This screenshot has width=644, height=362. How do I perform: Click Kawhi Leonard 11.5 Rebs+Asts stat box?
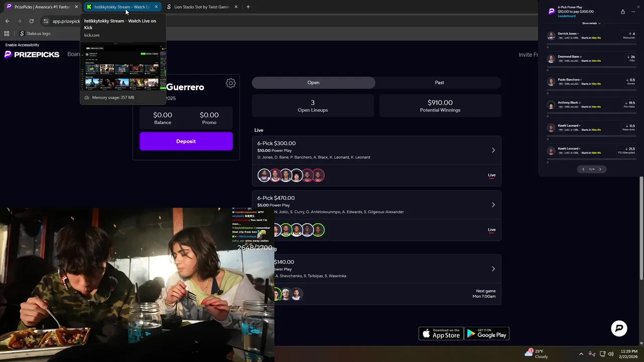(629, 128)
